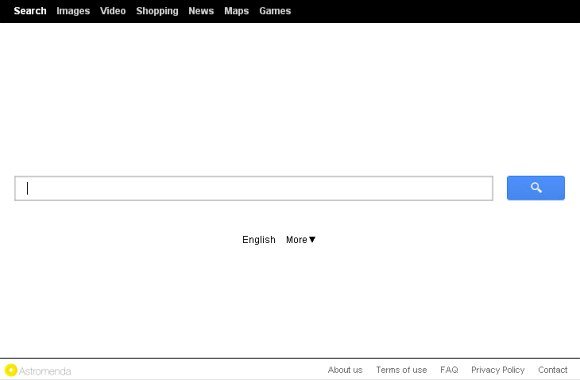This screenshot has height=380, width=580.
Task: Focus the search text input field
Action: (x=254, y=188)
